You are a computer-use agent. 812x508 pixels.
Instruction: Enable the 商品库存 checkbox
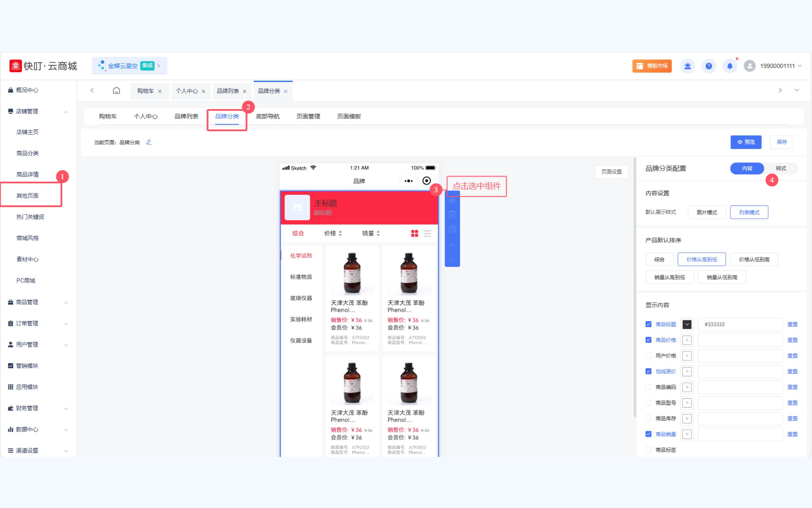[648, 418]
